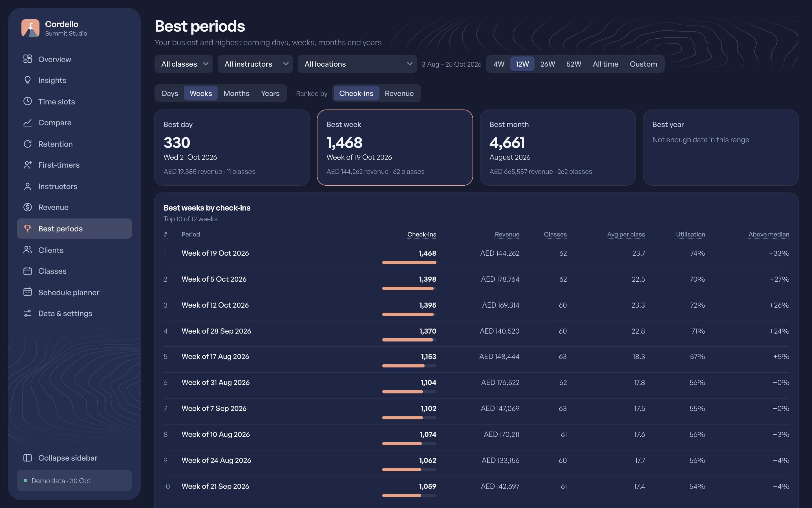Click the Schedule planner calendar icon
Image resolution: width=812 pixels, height=508 pixels.
(x=28, y=292)
